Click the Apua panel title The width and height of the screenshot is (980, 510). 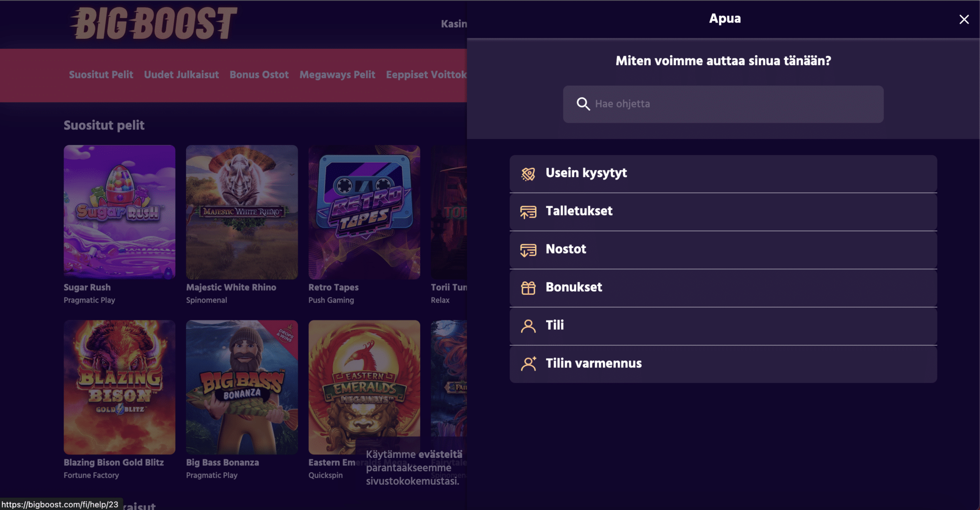coord(725,19)
